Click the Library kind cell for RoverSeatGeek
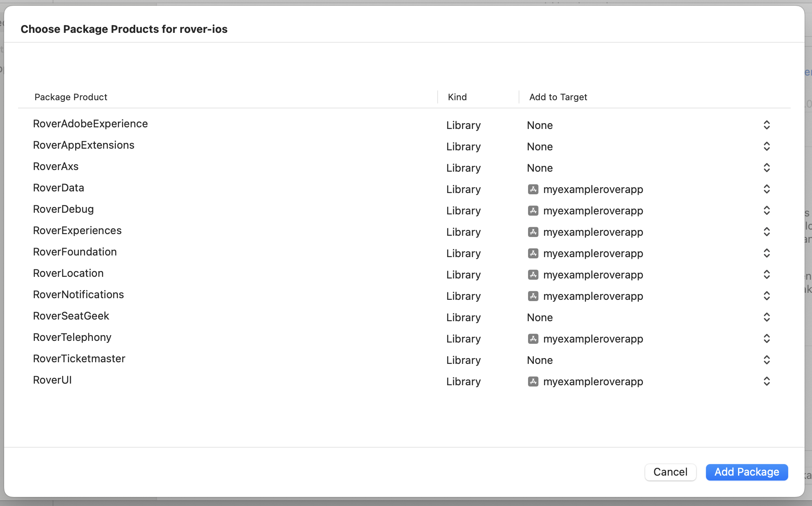The height and width of the screenshot is (506, 812). coord(464,317)
